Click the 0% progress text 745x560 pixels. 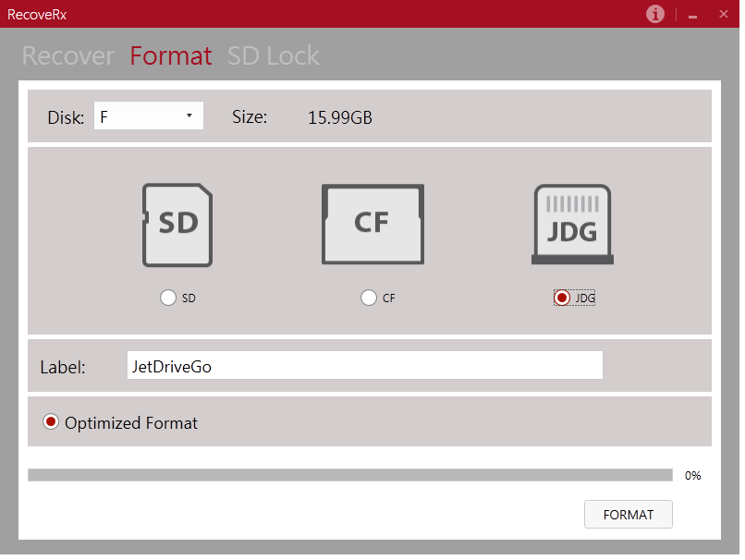click(692, 476)
